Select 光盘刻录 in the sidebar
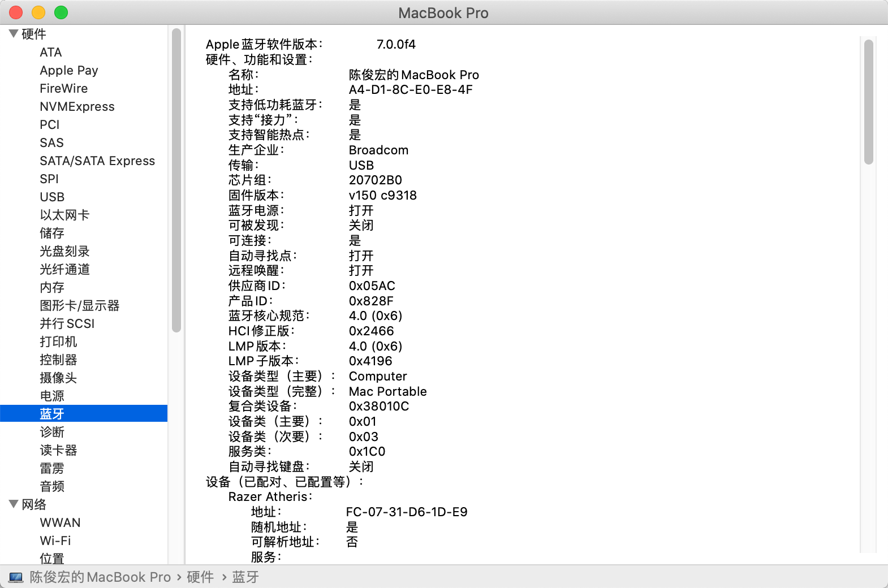 click(x=64, y=252)
